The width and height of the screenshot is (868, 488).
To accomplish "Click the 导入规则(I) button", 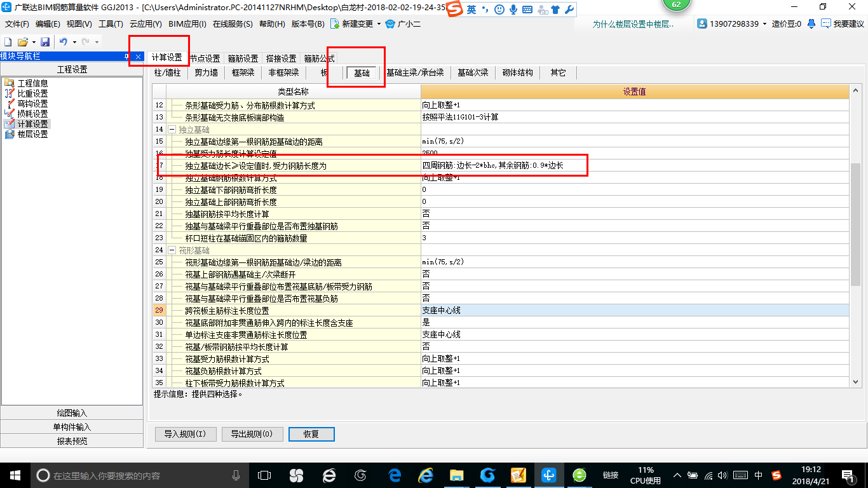I will pyautogui.click(x=185, y=434).
